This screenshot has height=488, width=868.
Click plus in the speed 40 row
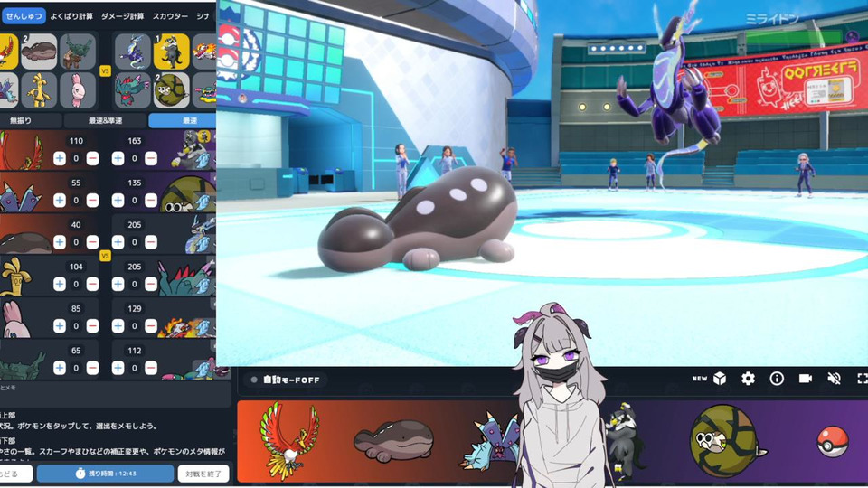pos(60,242)
